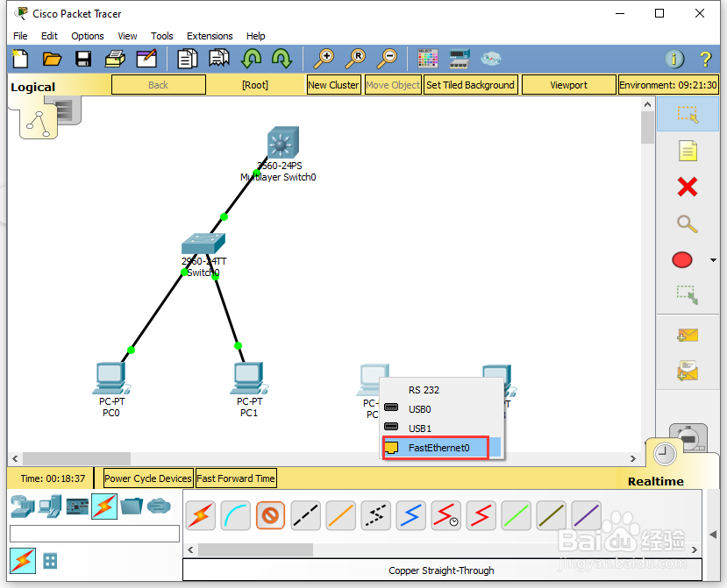727x588 pixels.
Task: Choose the red ellipse drawing tool
Action: 682,260
